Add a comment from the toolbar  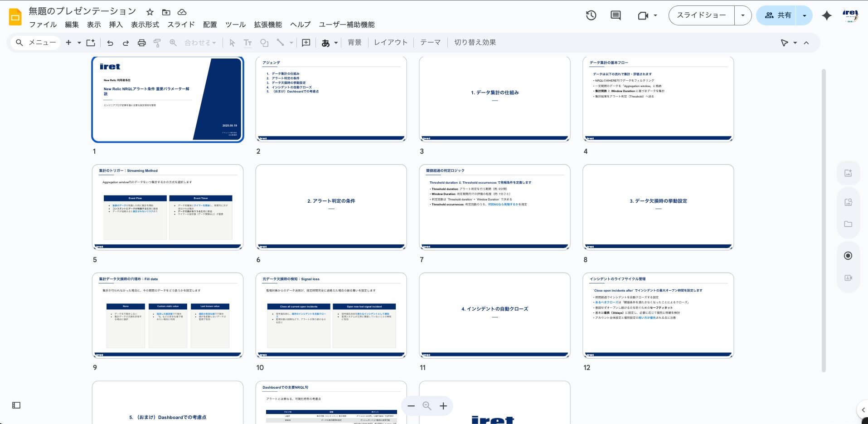306,43
